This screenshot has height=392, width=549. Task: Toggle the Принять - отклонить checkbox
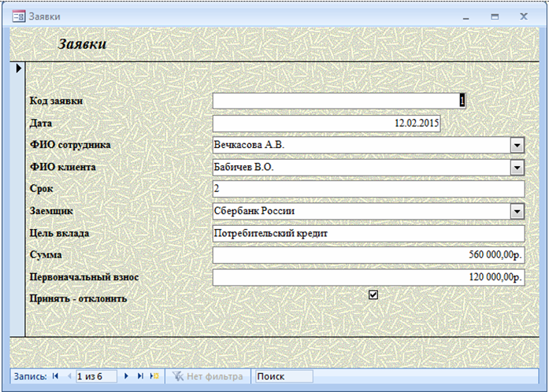(x=373, y=294)
